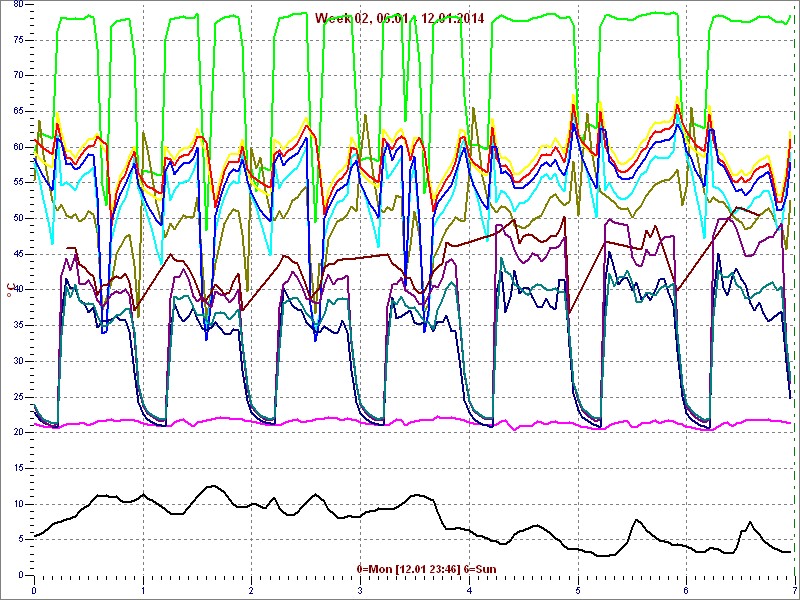The width and height of the screenshot is (800, 600).
Task: Click the "12.01 23:46" timestamp in footer
Action: (427, 569)
